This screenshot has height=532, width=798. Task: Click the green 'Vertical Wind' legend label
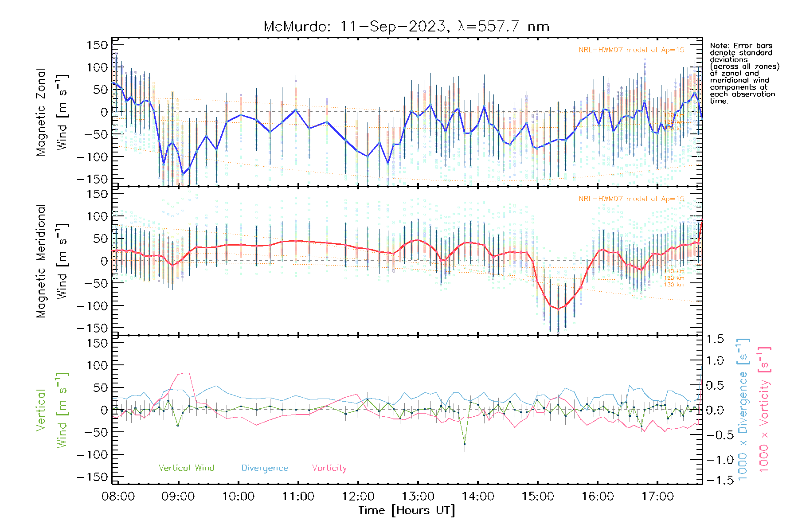pyautogui.click(x=186, y=468)
